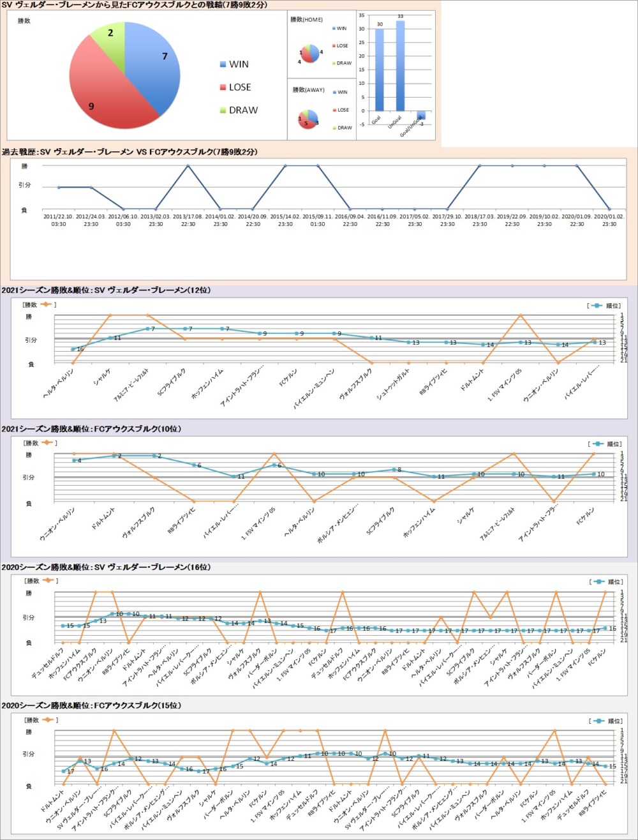Click win data point above 2015/09.11.
Viewport: 638px width, 840px height.
pyautogui.click(x=318, y=166)
